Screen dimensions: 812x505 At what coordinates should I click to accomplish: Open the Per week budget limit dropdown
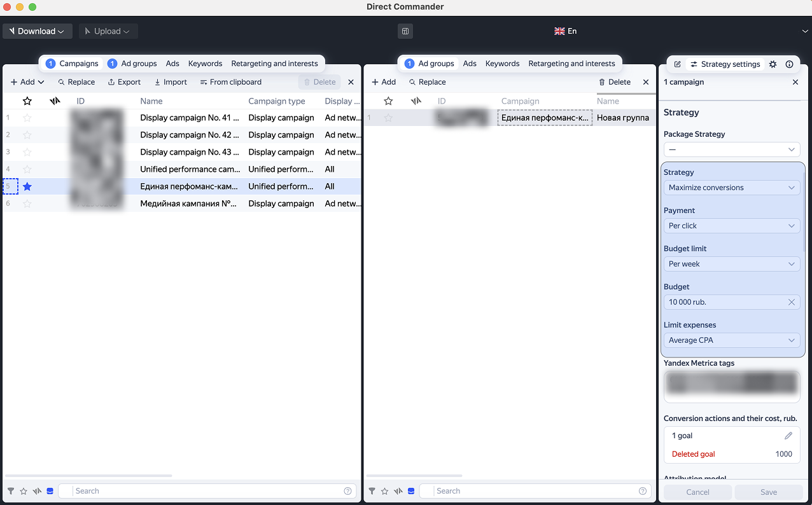[731, 264]
